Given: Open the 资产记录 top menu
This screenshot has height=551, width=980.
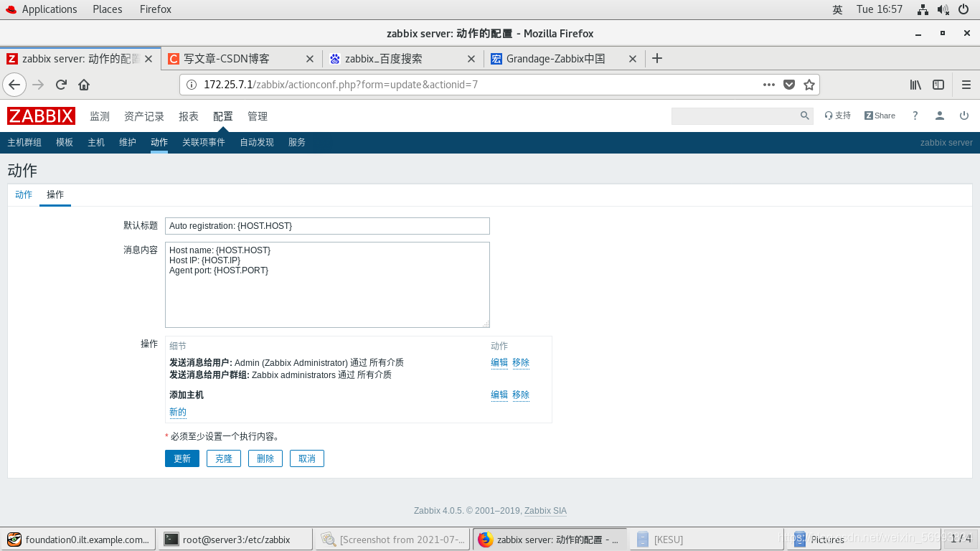Looking at the screenshot, I should click(144, 116).
